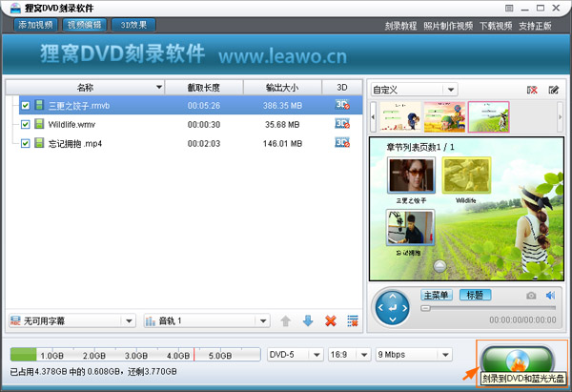
Task: Expand the 无可用字幕 subtitle dropdown
Action: [x=129, y=321]
